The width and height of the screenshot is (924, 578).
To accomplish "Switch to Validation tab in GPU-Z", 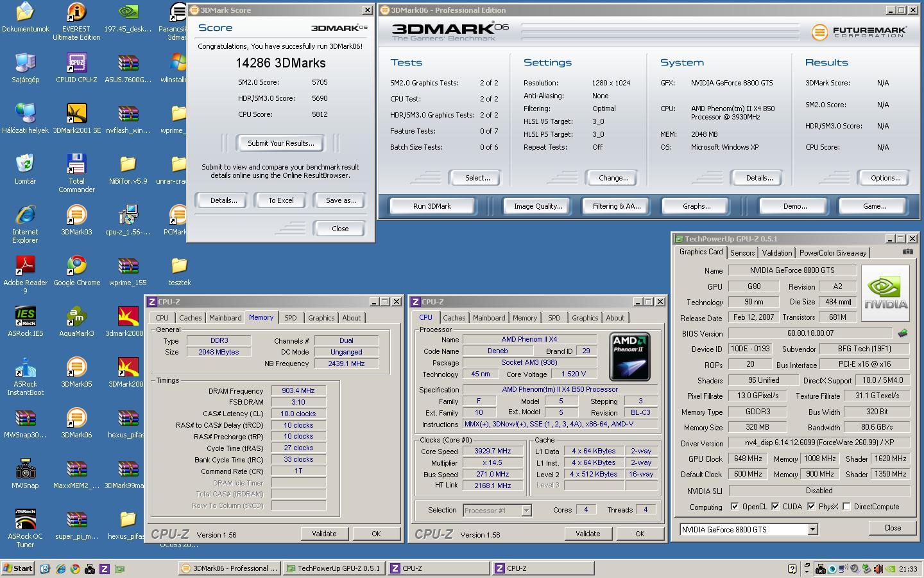I will (x=777, y=253).
